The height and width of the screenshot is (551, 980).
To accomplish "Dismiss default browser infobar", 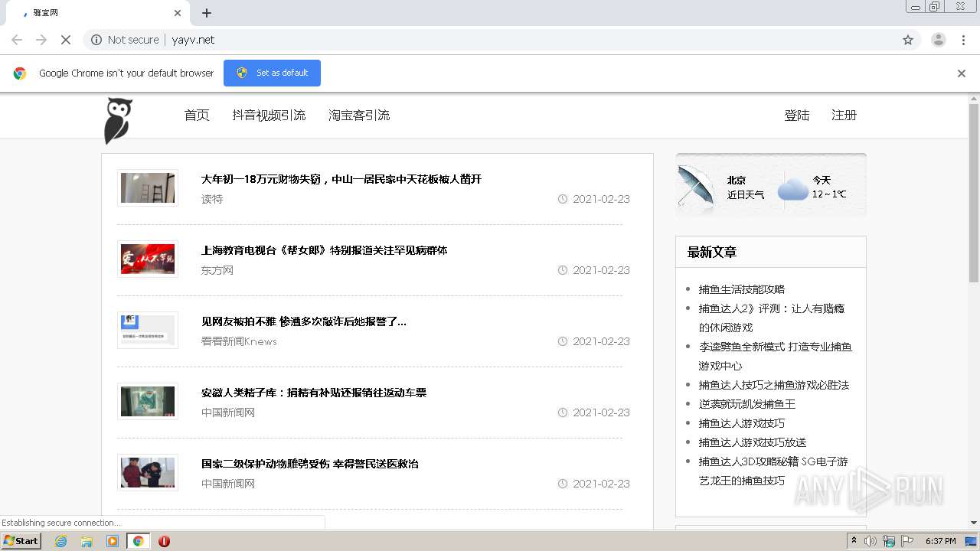I will coord(962,73).
